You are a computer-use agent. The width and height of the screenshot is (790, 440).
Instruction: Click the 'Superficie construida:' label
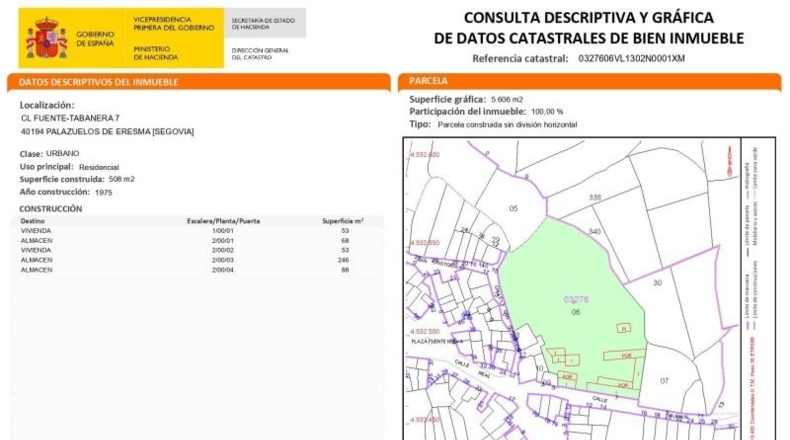tap(62, 179)
